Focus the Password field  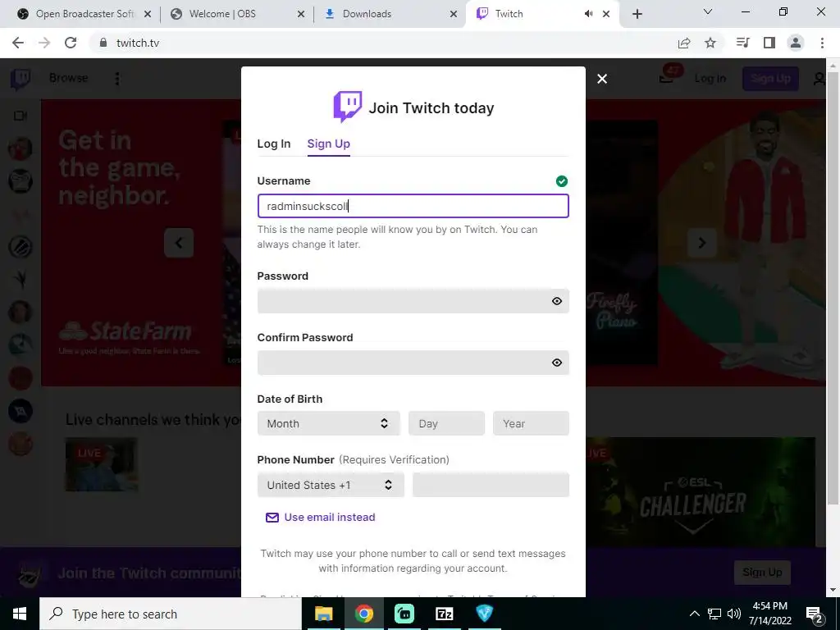pyautogui.click(x=413, y=301)
